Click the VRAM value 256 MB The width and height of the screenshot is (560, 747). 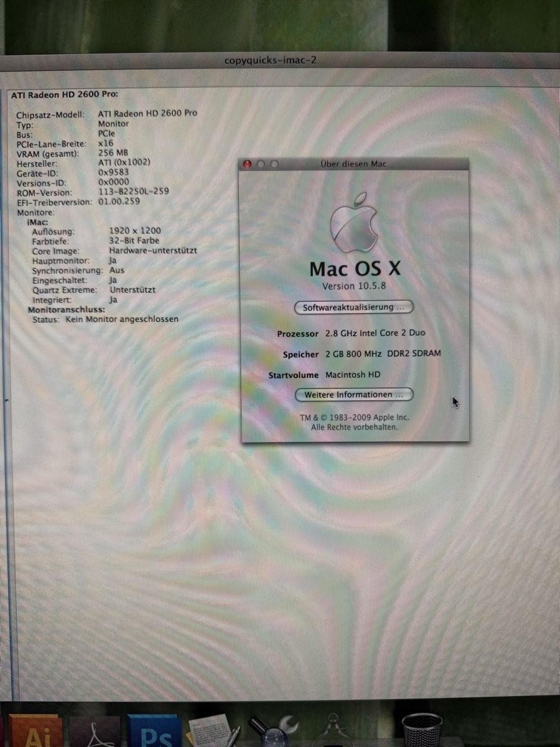(x=113, y=153)
